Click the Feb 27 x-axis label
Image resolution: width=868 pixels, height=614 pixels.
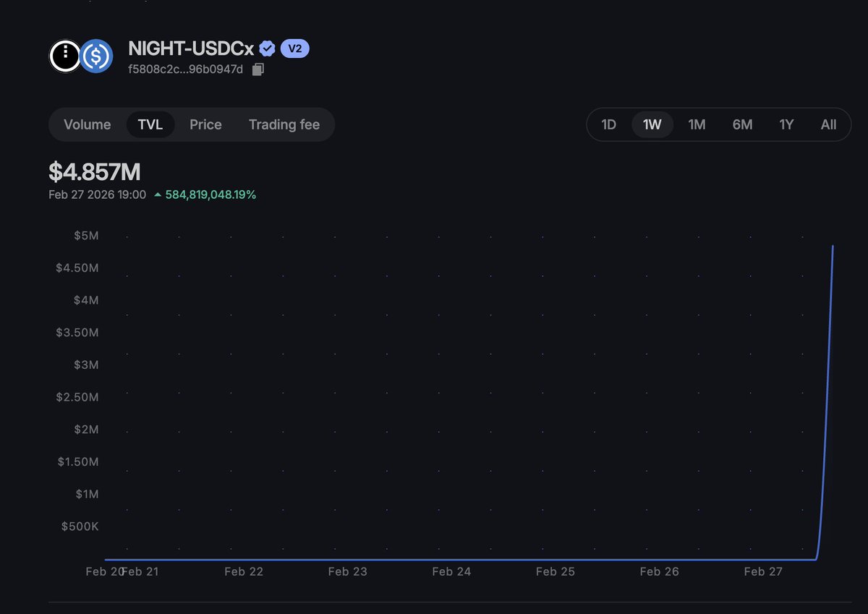coord(763,571)
